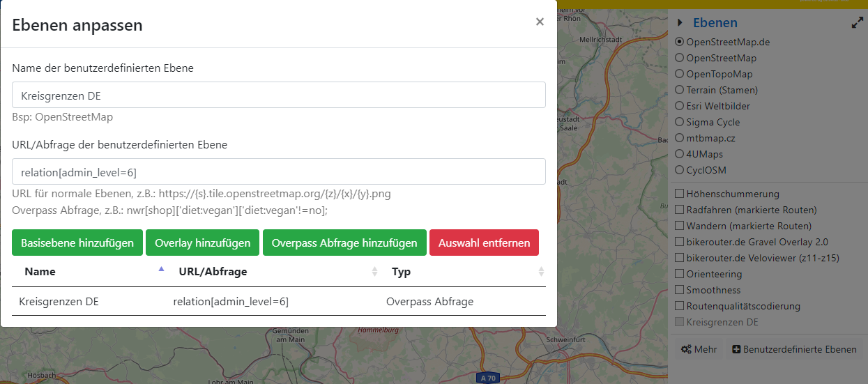Close the Ebenen anpassen dialog
The image size is (868, 384).
click(539, 22)
